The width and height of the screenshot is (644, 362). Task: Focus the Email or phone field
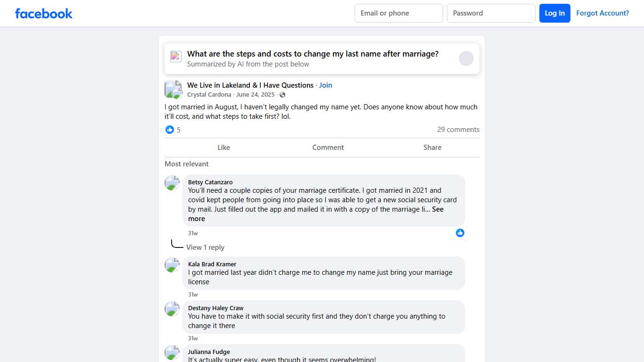pos(398,13)
